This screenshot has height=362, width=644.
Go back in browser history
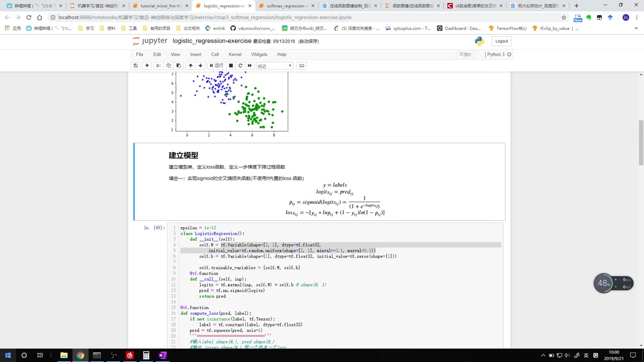[x=8, y=17]
